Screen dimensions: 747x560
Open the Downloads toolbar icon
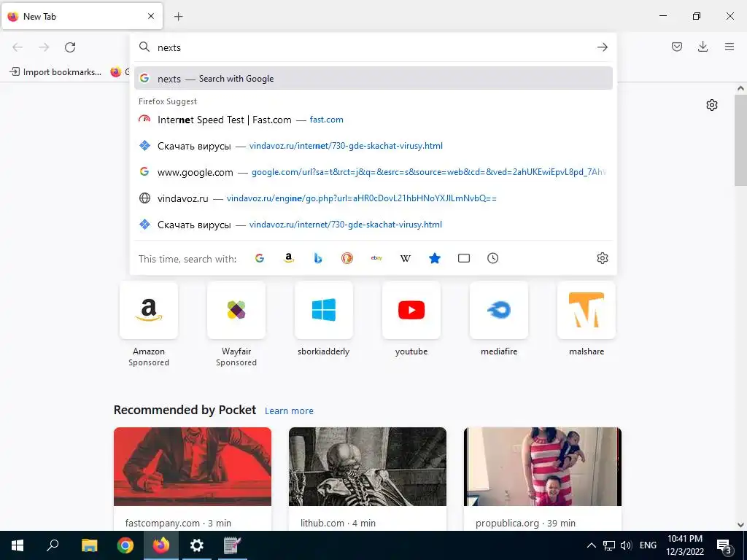703,47
